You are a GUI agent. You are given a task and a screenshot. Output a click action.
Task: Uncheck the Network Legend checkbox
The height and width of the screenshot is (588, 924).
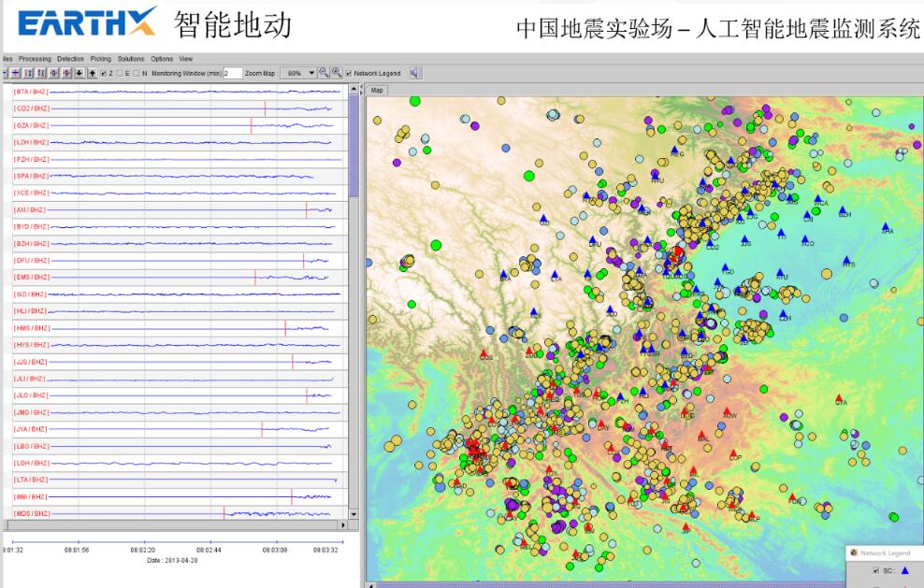pyautogui.click(x=349, y=74)
